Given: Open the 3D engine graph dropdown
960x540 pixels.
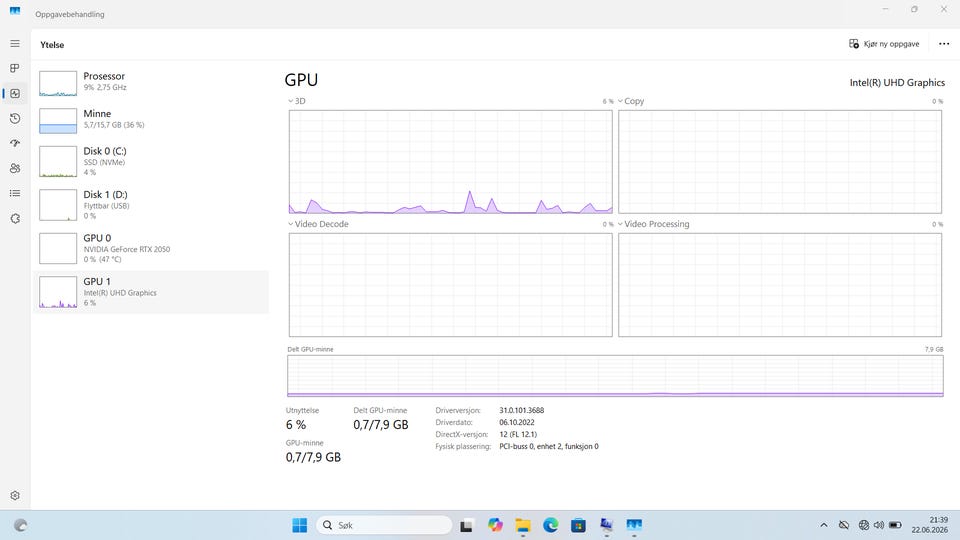Looking at the screenshot, I should 296,101.
